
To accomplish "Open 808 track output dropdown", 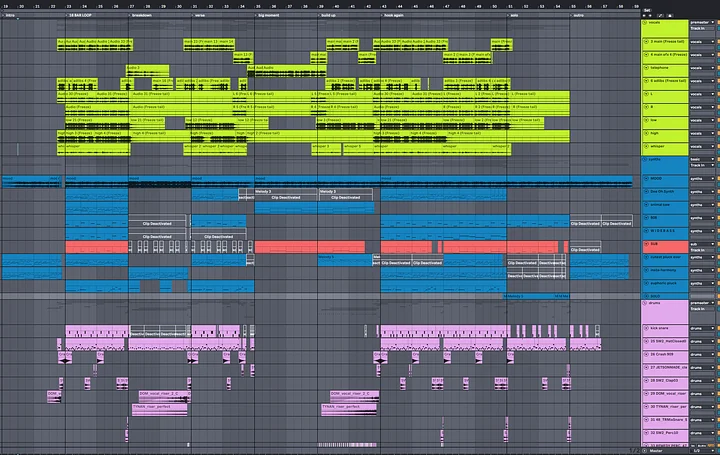I will pos(702,218).
